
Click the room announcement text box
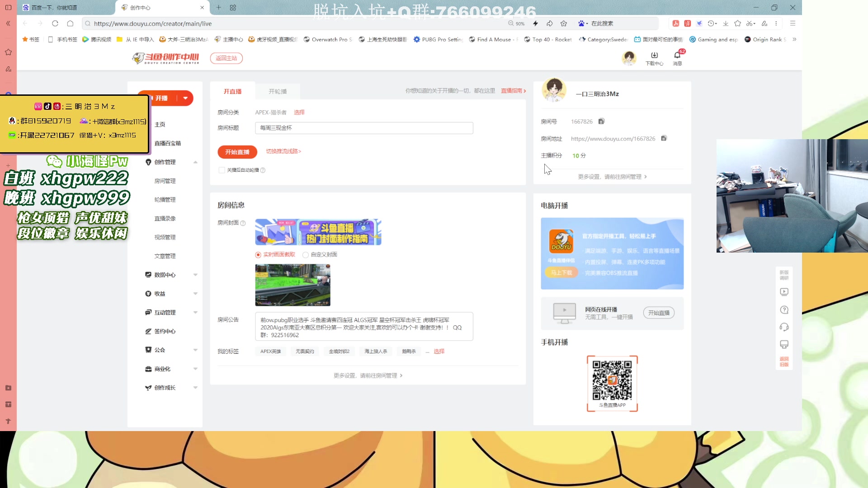pyautogui.click(x=364, y=327)
